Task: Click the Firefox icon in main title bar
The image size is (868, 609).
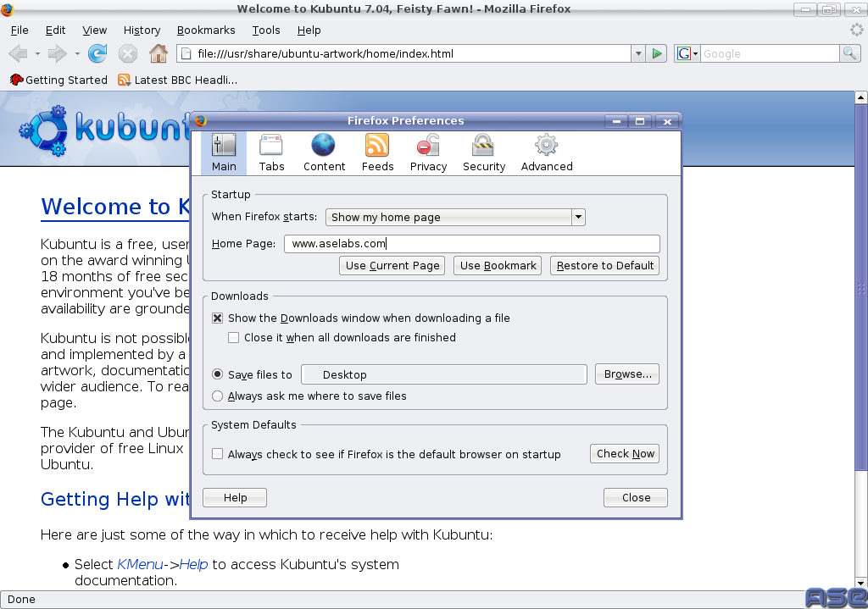Action: tap(7, 8)
